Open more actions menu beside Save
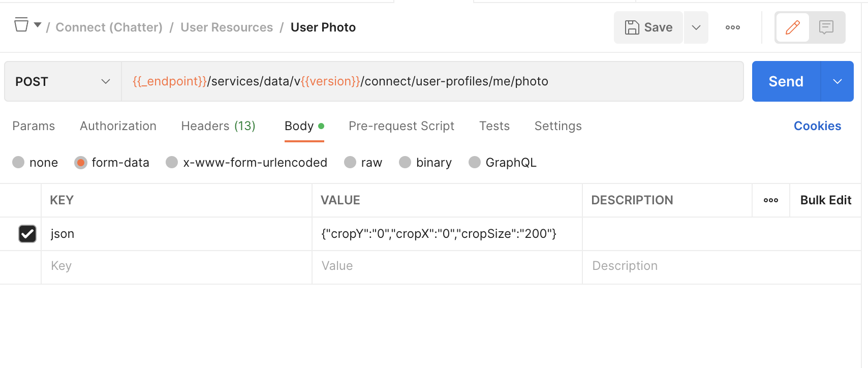The width and height of the screenshot is (868, 368). [x=732, y=27]
